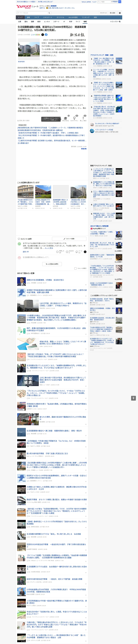The width and height of the screenshot is (138, 644).
Task: Open the 速報 navigation tab
Action: pos(28,17)
